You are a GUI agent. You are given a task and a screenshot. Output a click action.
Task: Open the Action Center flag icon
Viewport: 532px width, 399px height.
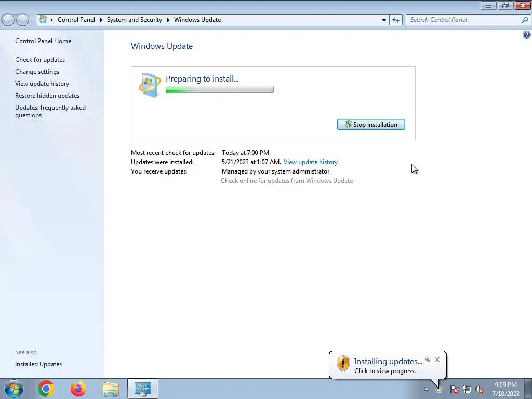(x=454, y=389)
